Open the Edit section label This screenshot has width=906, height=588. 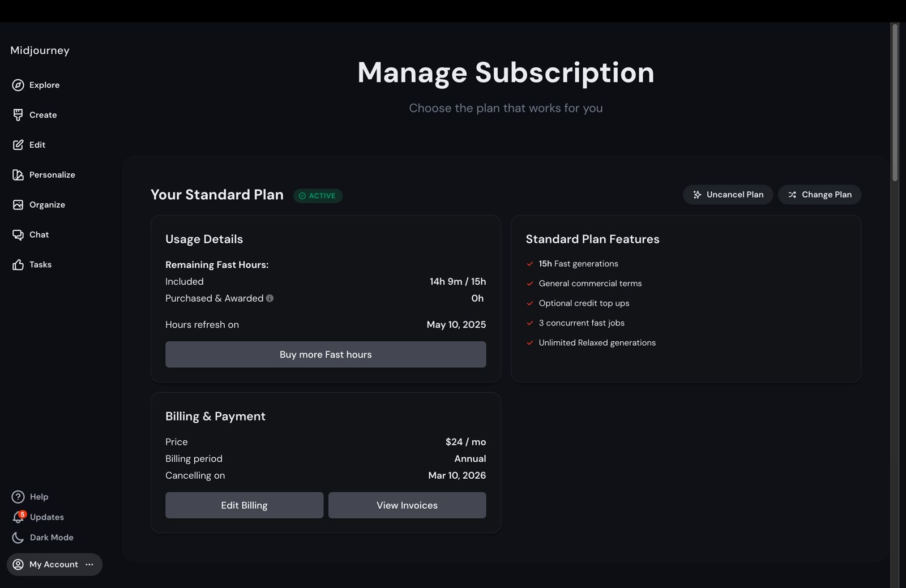click(37, 145)
